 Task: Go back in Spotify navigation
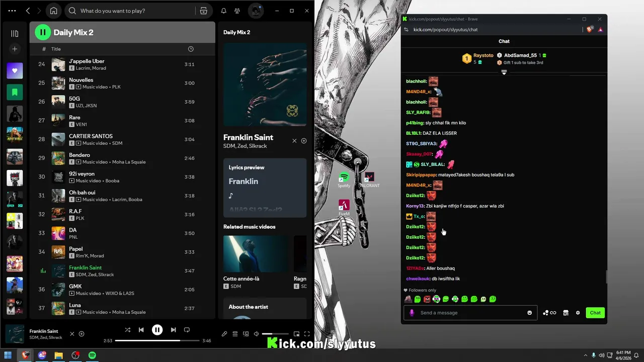pyautogui.click(x=28, y=11)
